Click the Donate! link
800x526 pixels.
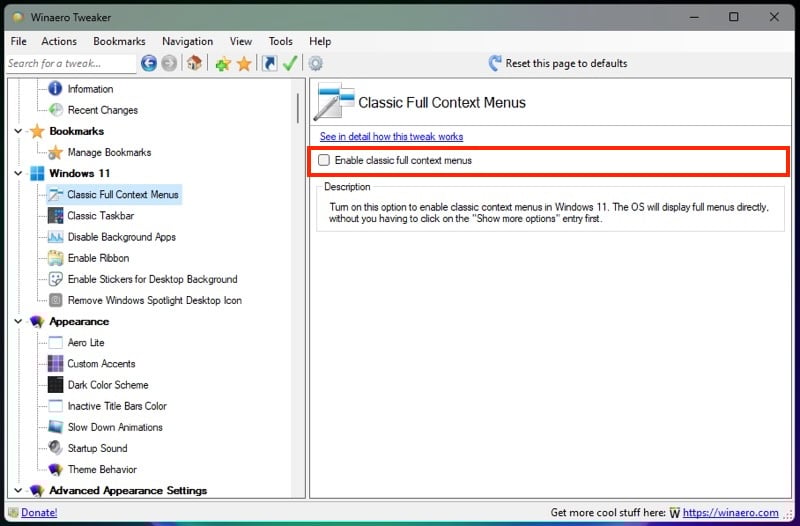[39, 512]
